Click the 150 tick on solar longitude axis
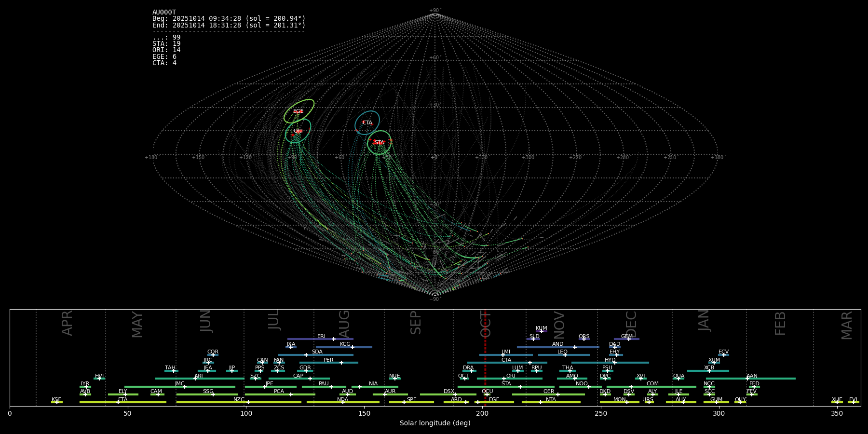This screenshot has width=868, height=434. (364, 413)
